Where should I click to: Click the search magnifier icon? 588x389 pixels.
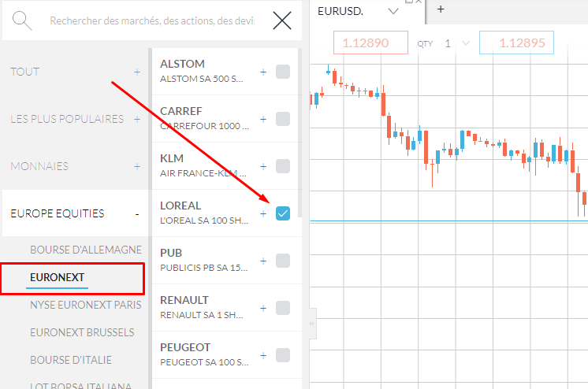click(23, 21)
